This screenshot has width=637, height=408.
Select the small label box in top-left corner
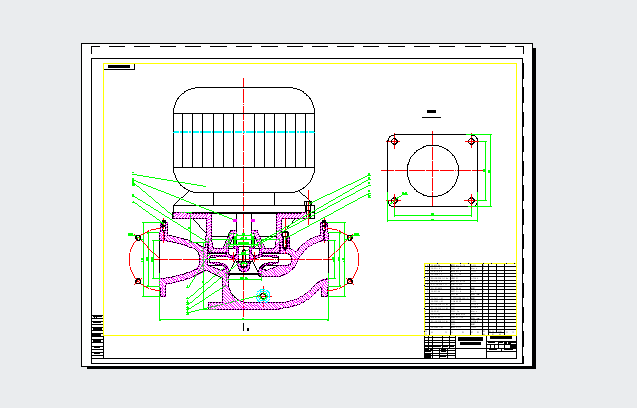[119, 67]
